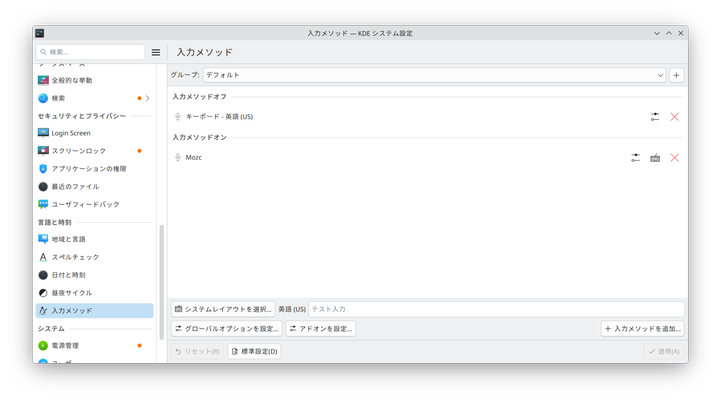Screen dimensions: 720x401
Task: Click the plus icon to add group
Action: click(677, 75)
